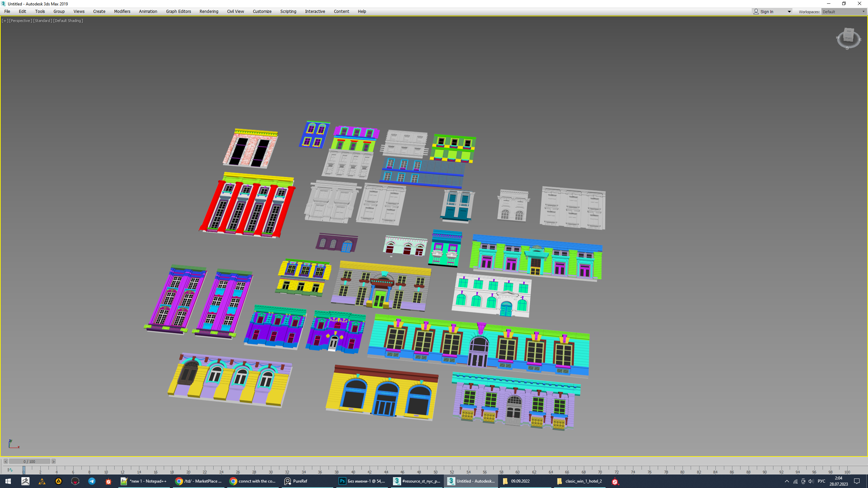Open the Modifiers menu
This screenshot has width=868, height=488.
(x=122, y=12)
